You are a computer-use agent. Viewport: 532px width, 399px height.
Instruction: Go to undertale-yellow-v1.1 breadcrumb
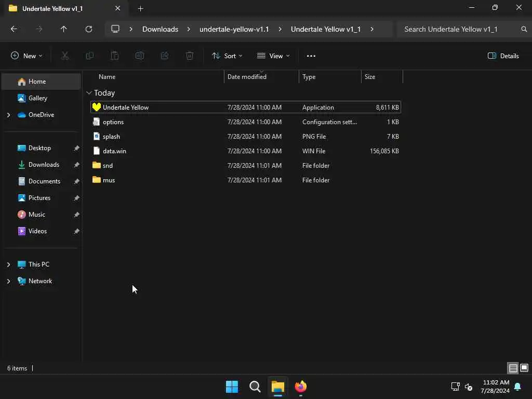(x=234, y=29)
